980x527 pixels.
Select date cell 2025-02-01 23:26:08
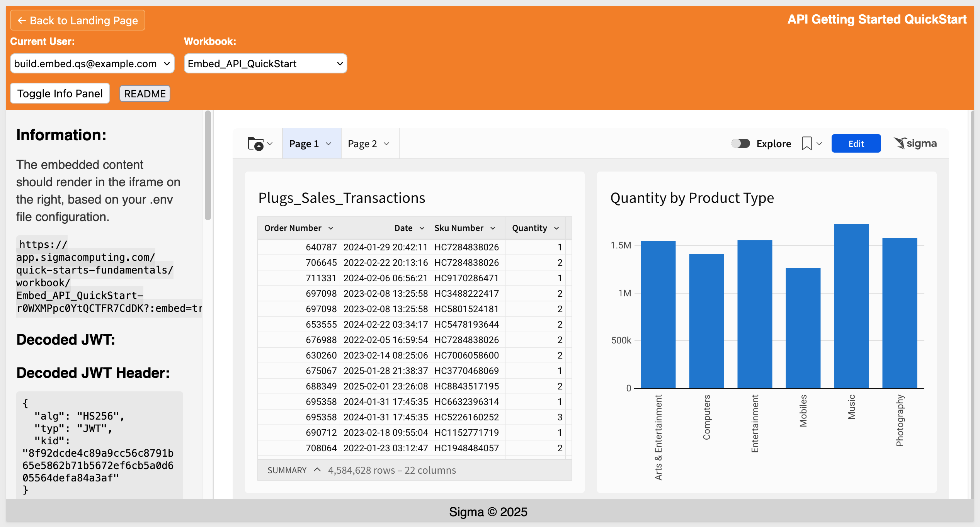[385, 386]
